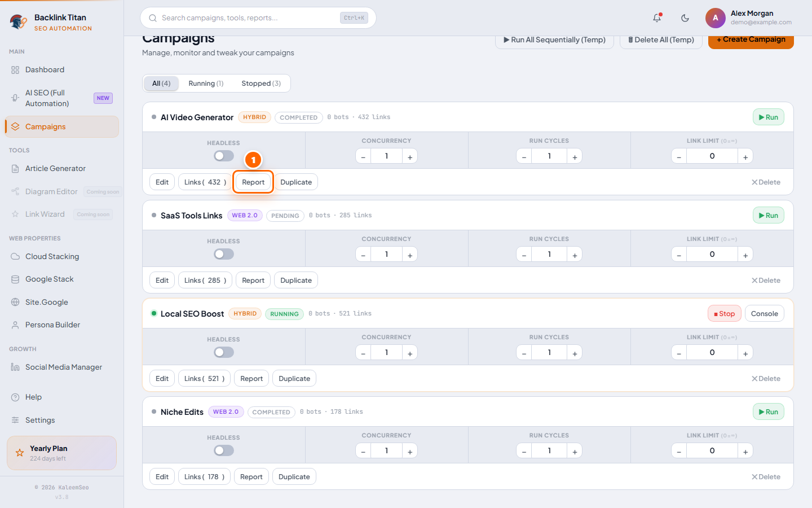Show All (4) campaigns tab
This screenshot has width=812, height=508.
pyautogui.click(x=161, y=84)
